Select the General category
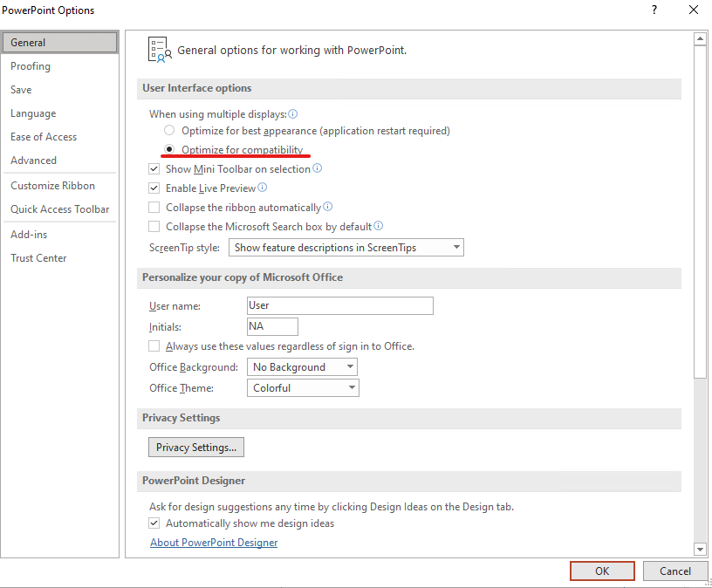The image size is (712, 588). click(60, 43)
